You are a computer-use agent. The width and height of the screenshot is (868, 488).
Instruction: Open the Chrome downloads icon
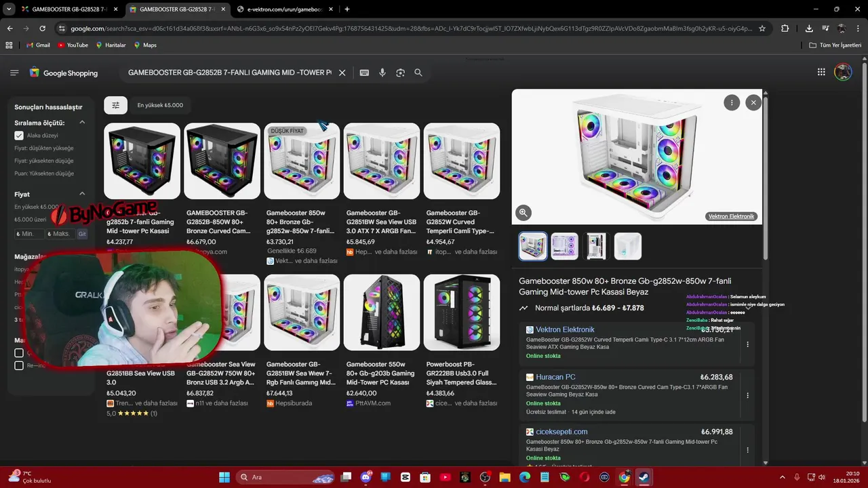pos(809,28)
